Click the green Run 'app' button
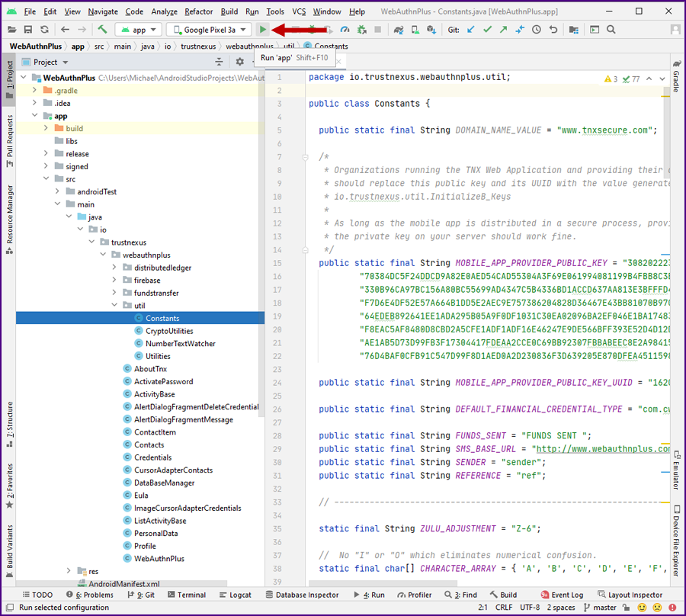Screen dimensions: 686x616 (263, 30)
